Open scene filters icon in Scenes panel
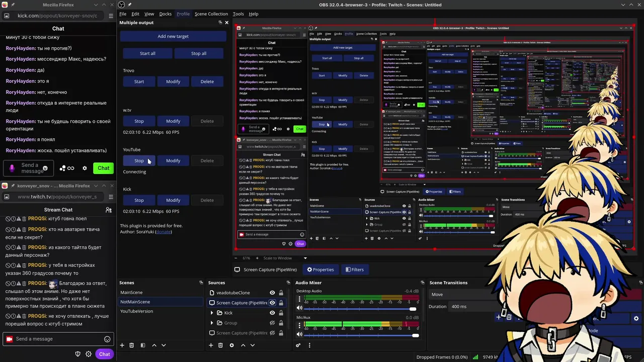This screenshot has width=644, height=362. [x=143, y=345]
